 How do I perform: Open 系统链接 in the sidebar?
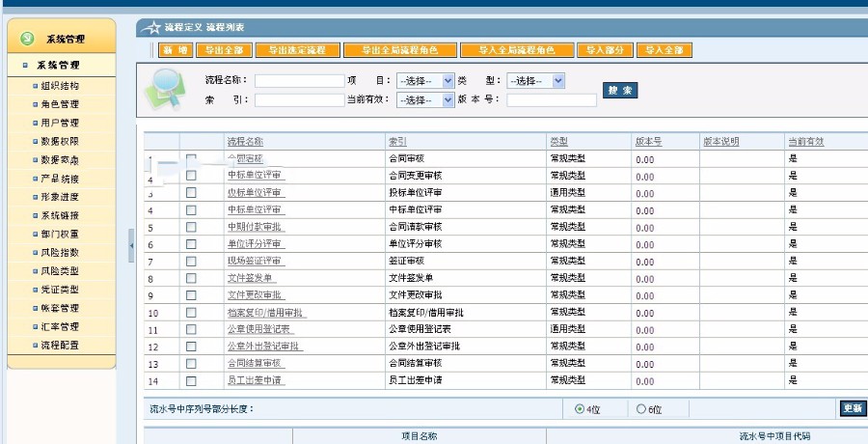tap(60, 215)
